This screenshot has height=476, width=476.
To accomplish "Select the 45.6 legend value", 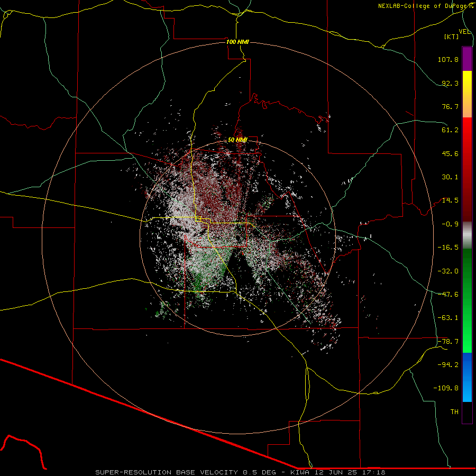I will click(450, 153).
